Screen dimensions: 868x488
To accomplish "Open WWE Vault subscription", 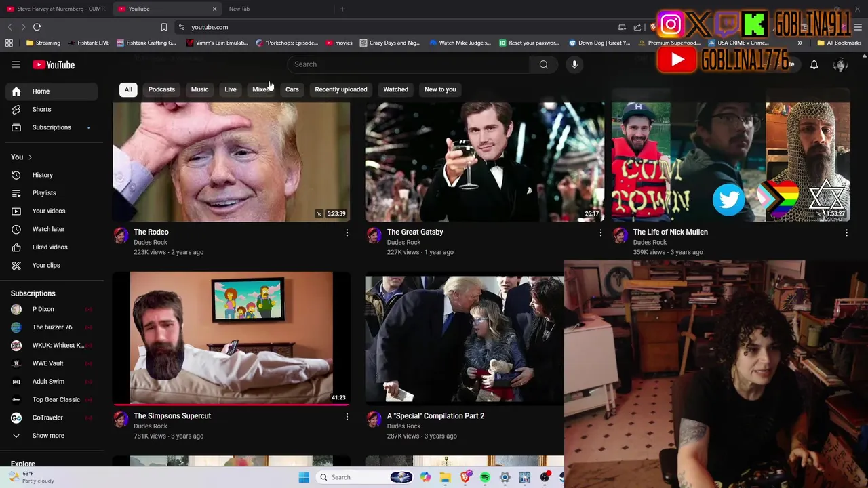I will pyautogui.click(x=52, y=363).
